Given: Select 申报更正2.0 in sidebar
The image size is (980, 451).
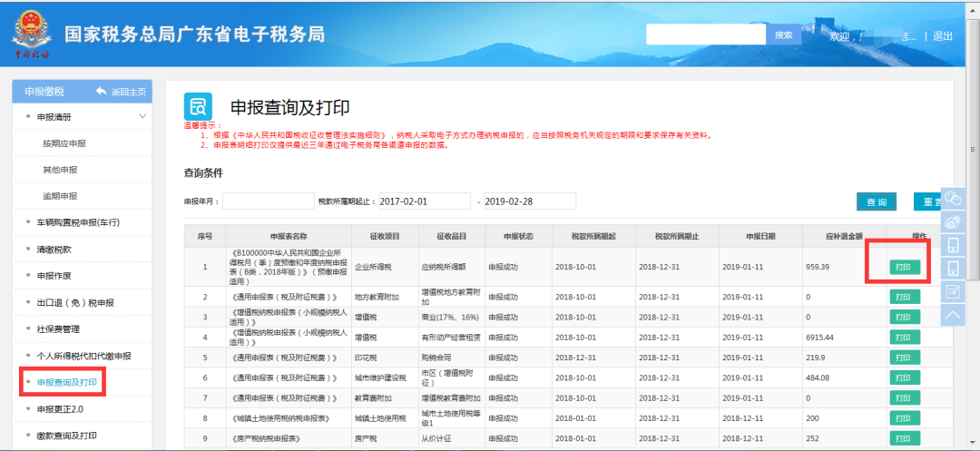Looking at the screenshot, I should tap(60, 408).
